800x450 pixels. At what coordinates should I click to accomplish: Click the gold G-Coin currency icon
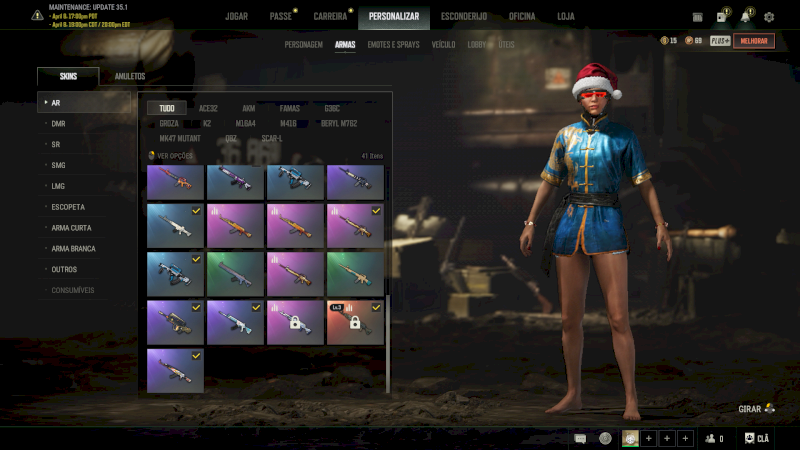point(664,40)
